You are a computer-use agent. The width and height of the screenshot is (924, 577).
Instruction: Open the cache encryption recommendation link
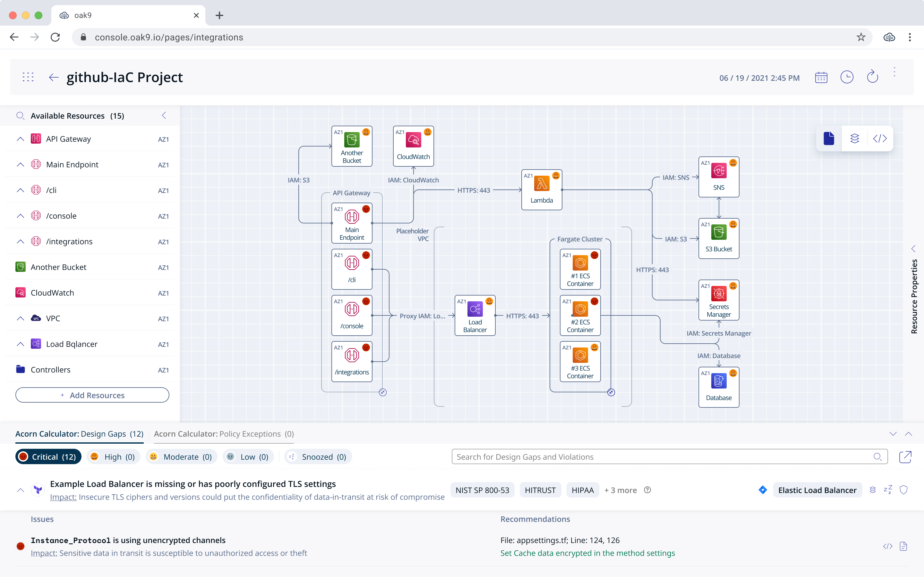point(587,553)
